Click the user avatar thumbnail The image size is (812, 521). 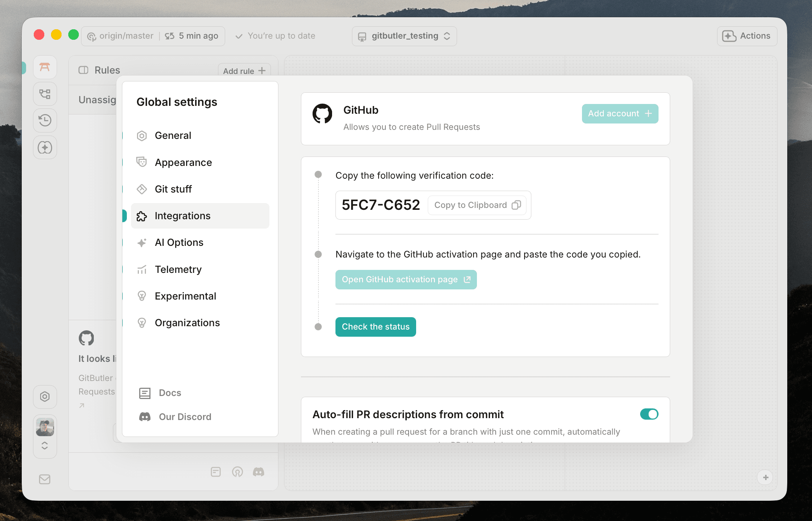coord(45,426)
